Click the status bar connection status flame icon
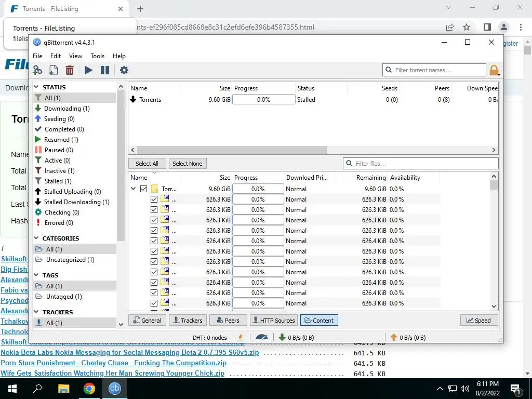Viewport: 532px width, 399px height. click(241, 337)
